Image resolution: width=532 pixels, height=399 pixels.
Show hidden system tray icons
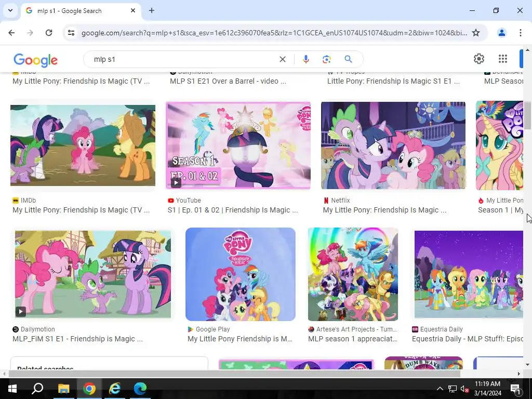click(x=440, y=389)
